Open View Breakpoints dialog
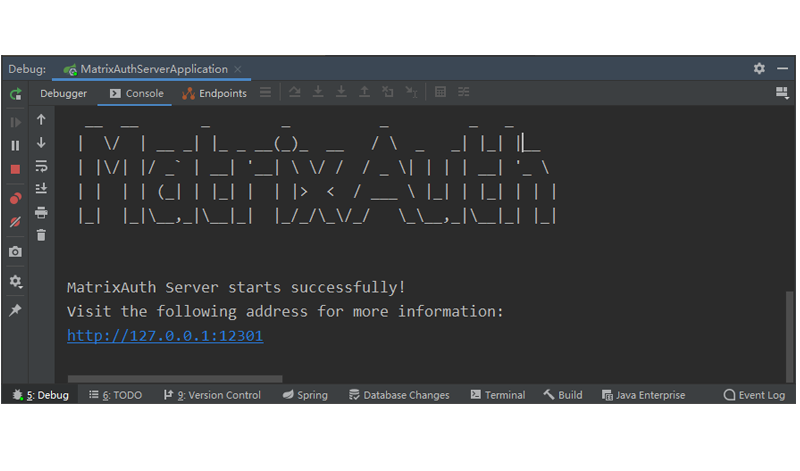Screen dimensions: 800x471 (15, 198)
